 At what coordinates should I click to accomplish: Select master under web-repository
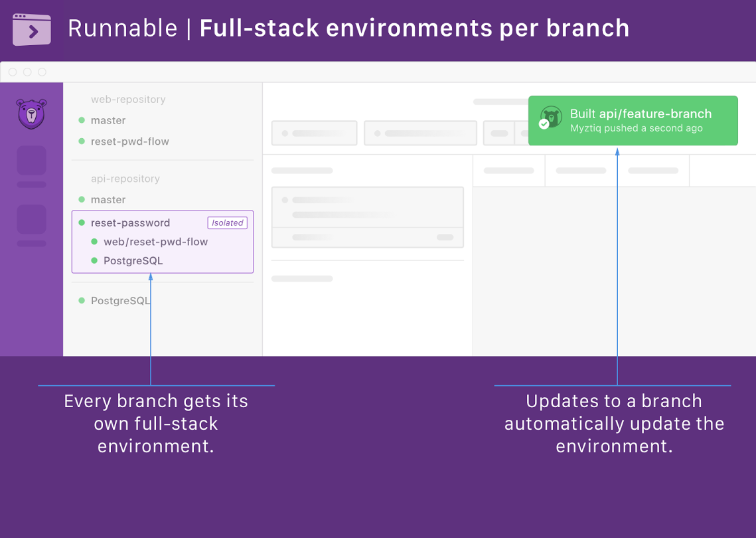[108, 120]
